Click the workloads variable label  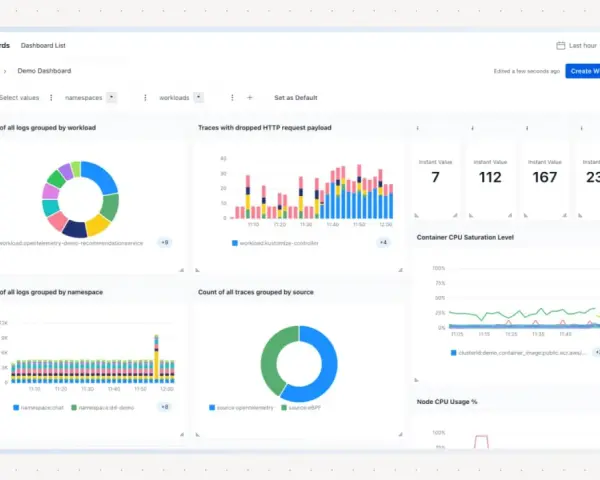(174, 98)
